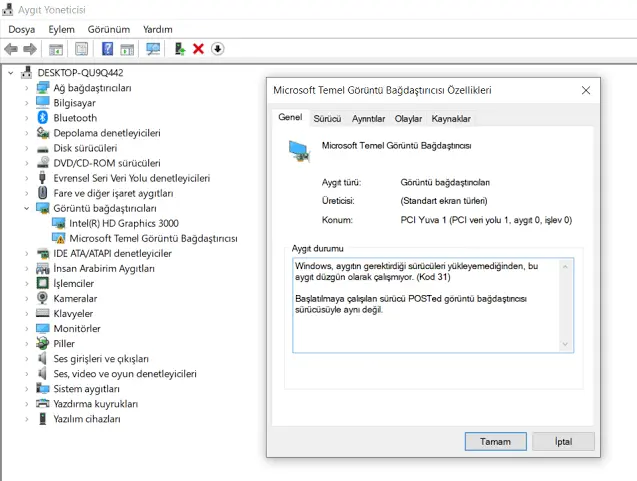Select Microsoft Temel Görüntü Bağdaştırıcısı tree item

153,238
